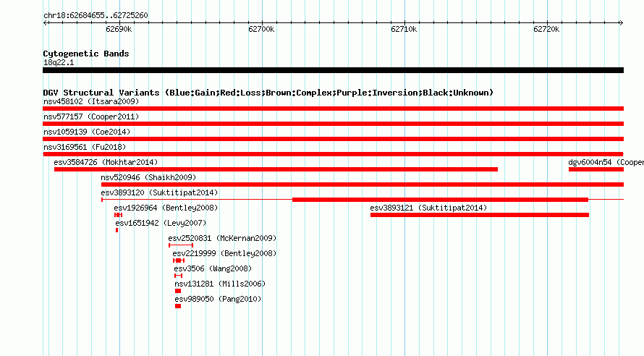Click the nsv1059139 (Coe2014) label
This screenshot has width=644, height=356.
tap(87, 132)
